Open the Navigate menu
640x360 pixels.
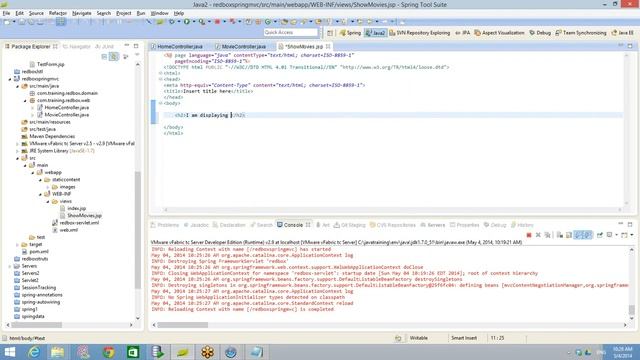(82, 13)
